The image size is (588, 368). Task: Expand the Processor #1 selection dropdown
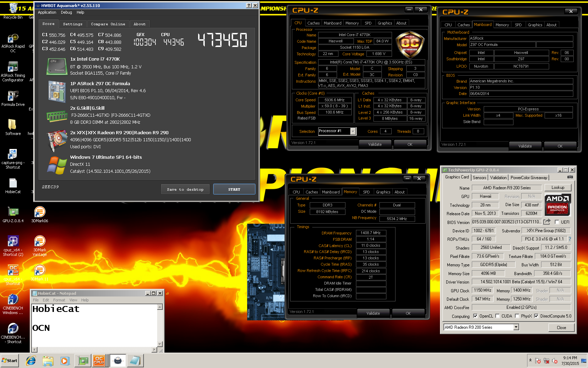tap(353, 131)
